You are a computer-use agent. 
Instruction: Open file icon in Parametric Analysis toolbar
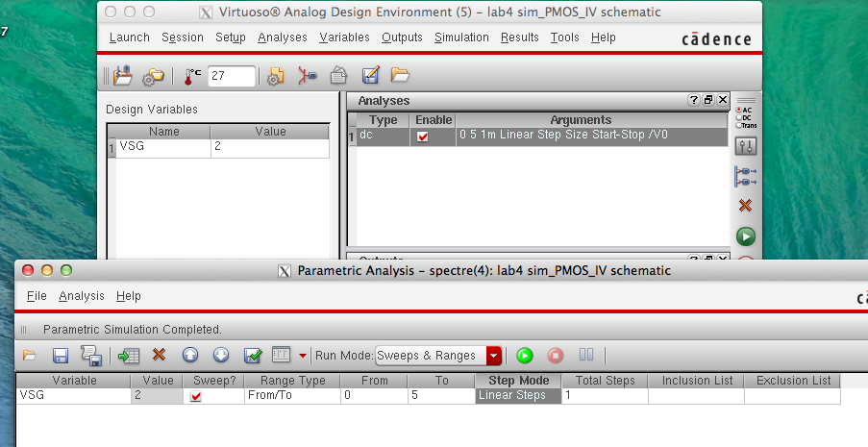(30, 355)
